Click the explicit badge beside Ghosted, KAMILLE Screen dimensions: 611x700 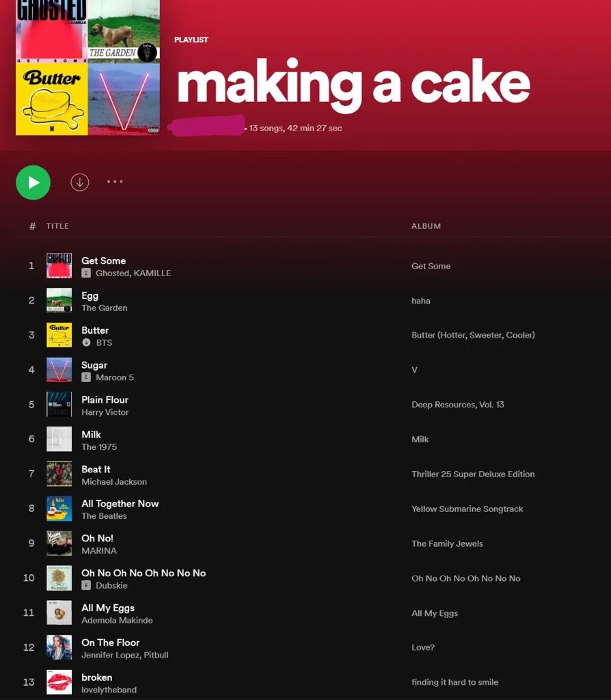86,273
